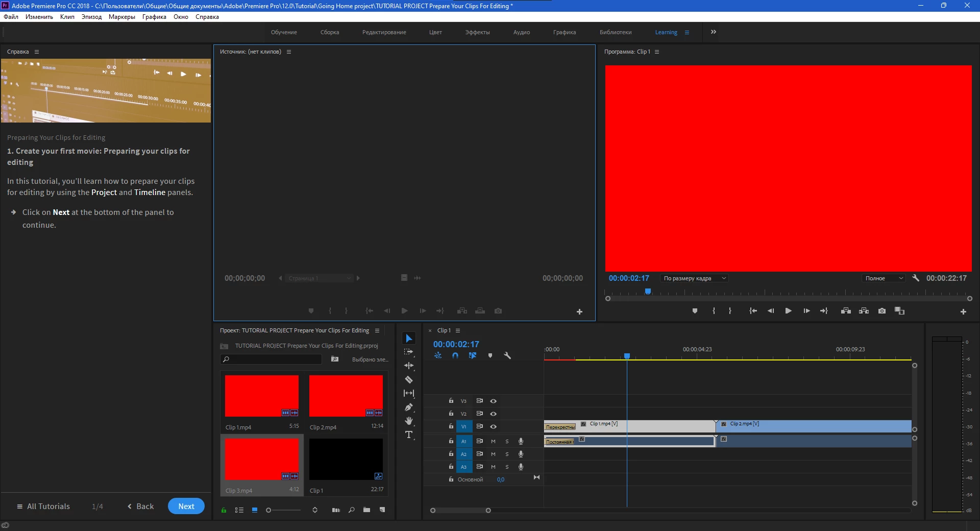Image resolution: width=980 pixels, height=531 pixels.
Task: Click the Next button
Action: tap(186, 506)
